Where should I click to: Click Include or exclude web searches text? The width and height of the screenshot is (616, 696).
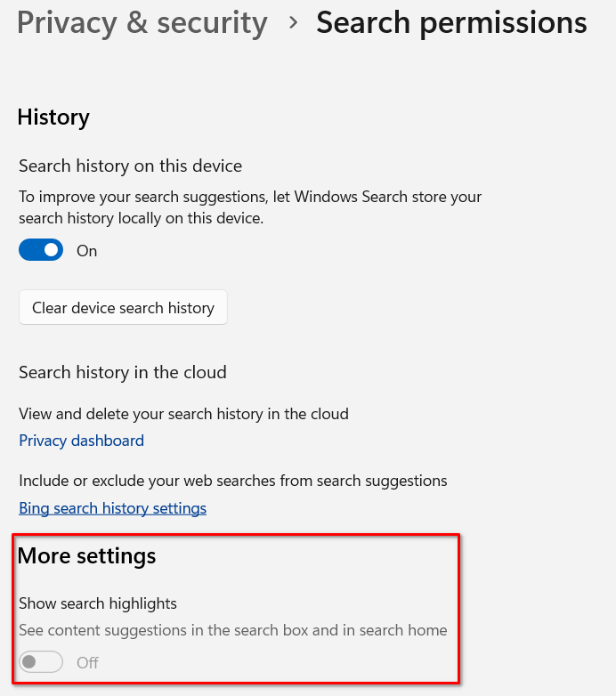coord(232,481)
